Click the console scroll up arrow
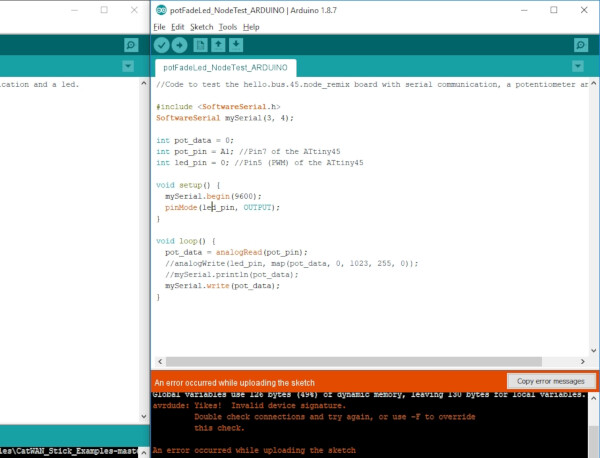 (593, 398)
